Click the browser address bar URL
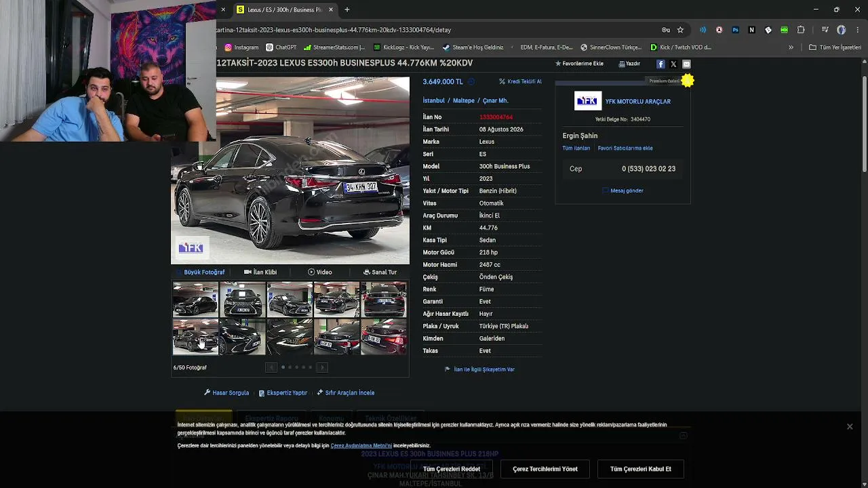 334,30
